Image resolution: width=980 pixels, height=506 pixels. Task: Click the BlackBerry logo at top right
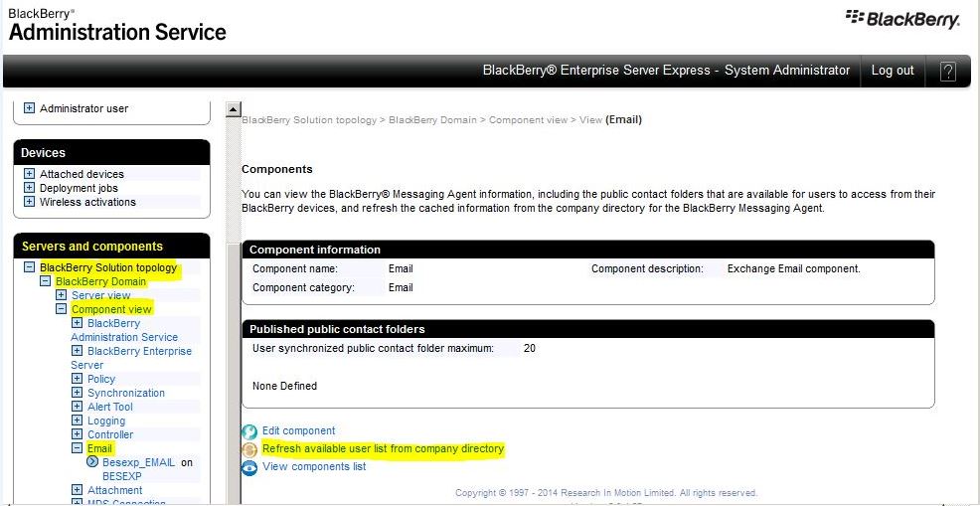tap(903, 19)
